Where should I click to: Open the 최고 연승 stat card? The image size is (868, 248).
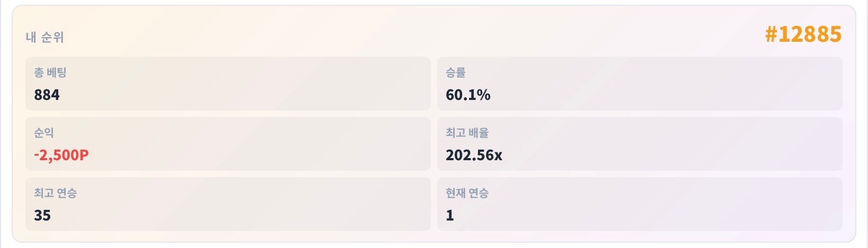tap(228, 204)
